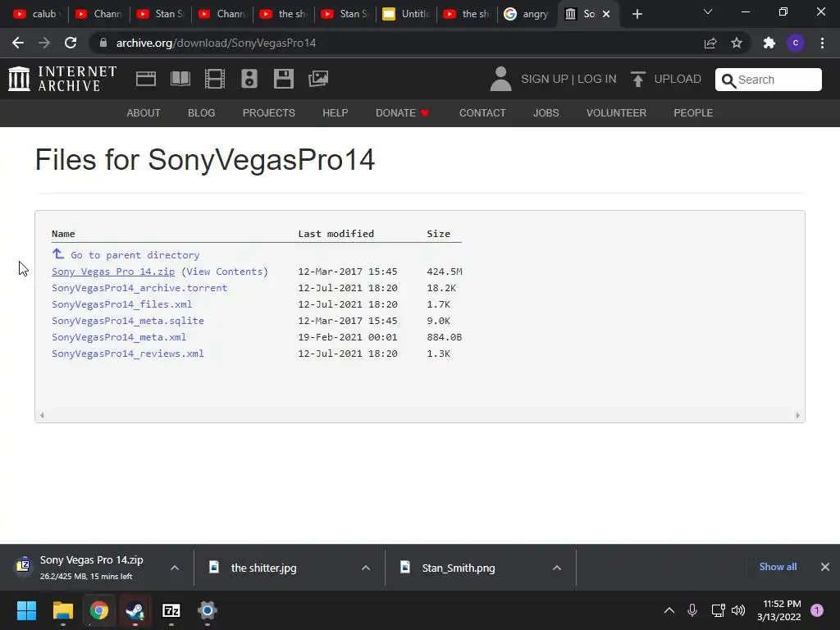Expand Stan_Smith.png download options

557,568
